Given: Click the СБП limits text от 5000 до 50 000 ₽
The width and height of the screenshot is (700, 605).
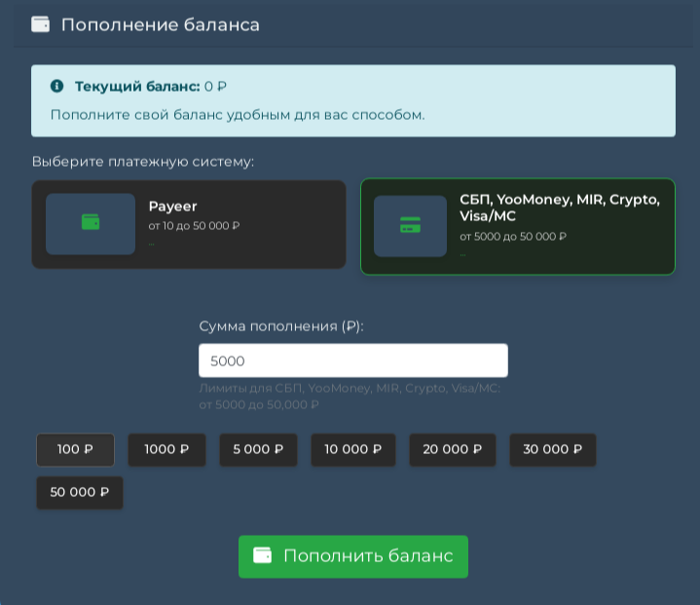Looking at the screenshot, I should click(x=512, y=237).
